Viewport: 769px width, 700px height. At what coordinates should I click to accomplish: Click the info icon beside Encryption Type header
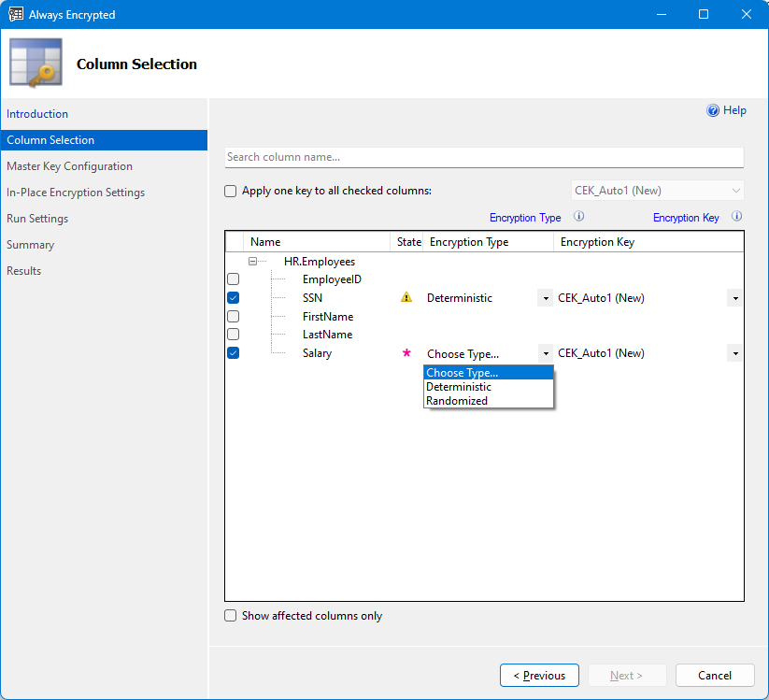pyautogui.click(x=577, y=217)
